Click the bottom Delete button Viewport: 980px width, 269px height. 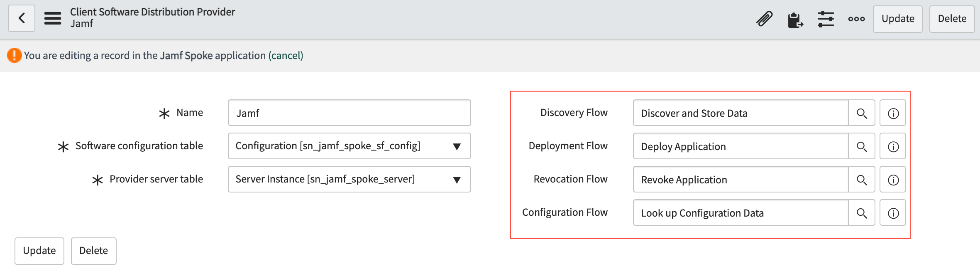[x=93, y=251]
